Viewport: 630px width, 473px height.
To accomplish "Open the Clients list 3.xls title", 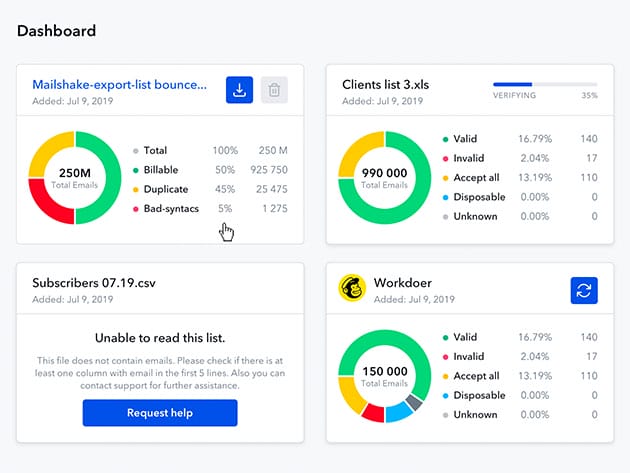I will coord(386,85).
